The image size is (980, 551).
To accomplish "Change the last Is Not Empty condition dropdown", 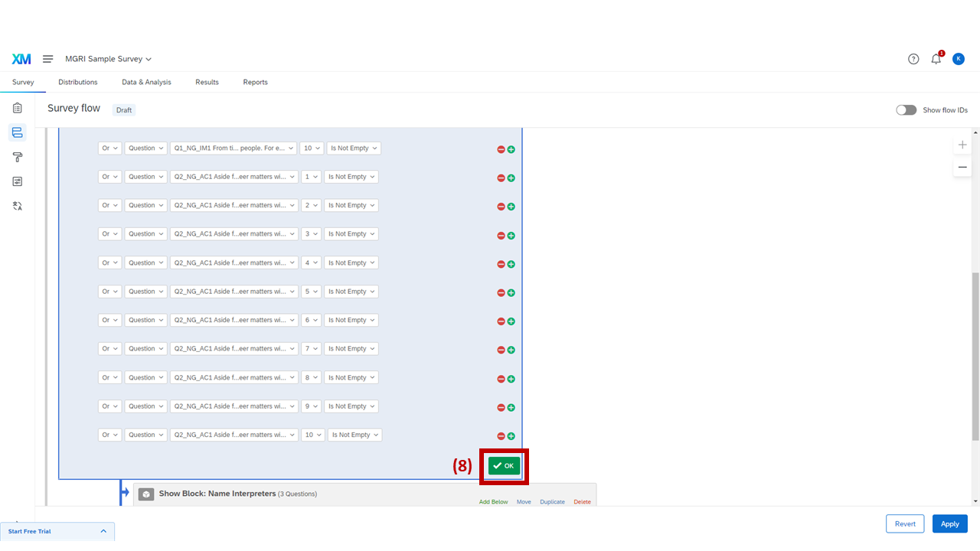I will [x=354, y=435].
